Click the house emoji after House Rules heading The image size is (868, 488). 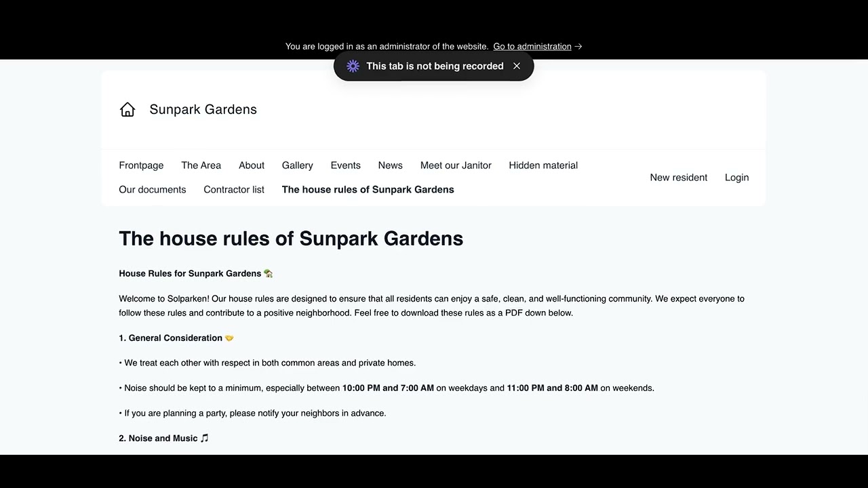(269, 274)
